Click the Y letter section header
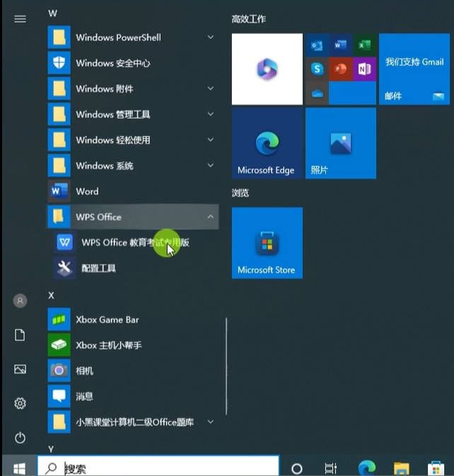 click(x=51, y=449)
